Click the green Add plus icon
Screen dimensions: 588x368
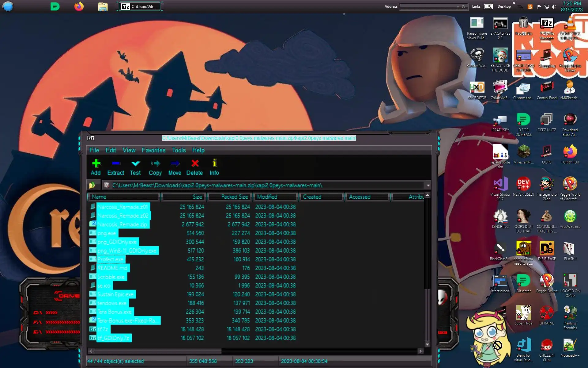(96, 163)
